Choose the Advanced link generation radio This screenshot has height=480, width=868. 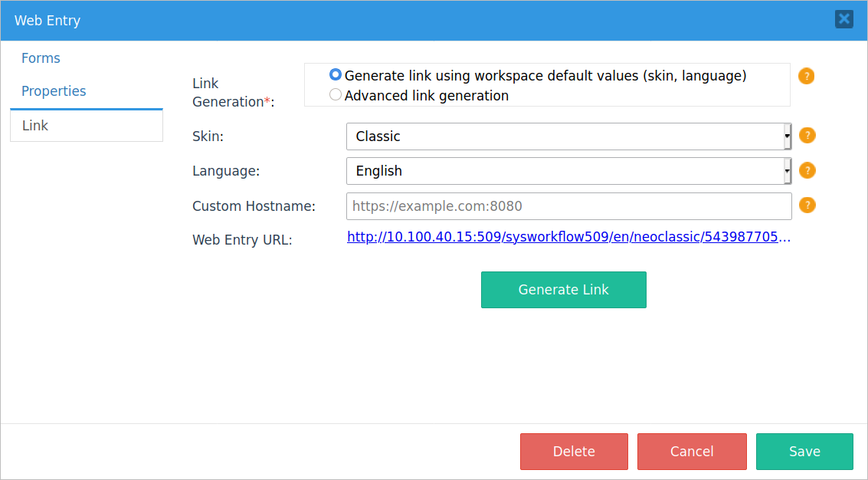[x=336, y=95]
